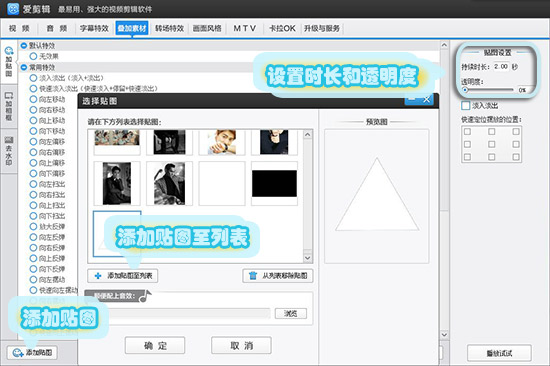The width and height of the screenshot is (550, 366).
Task: Open the 卡拉OK tab
Action: click(x=282, y=28)
